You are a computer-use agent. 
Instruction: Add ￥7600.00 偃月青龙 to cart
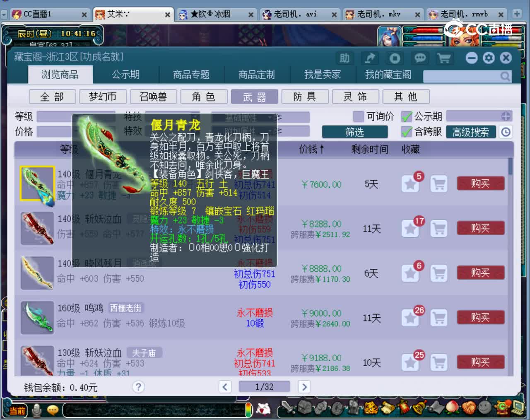(x=439, y=184)
